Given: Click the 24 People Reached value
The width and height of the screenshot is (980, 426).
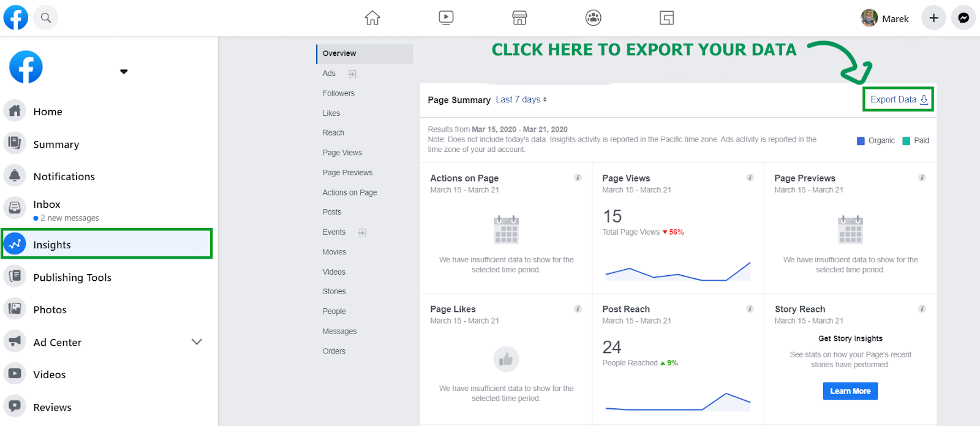Looking at the screenshot, I should pos(612,348).
